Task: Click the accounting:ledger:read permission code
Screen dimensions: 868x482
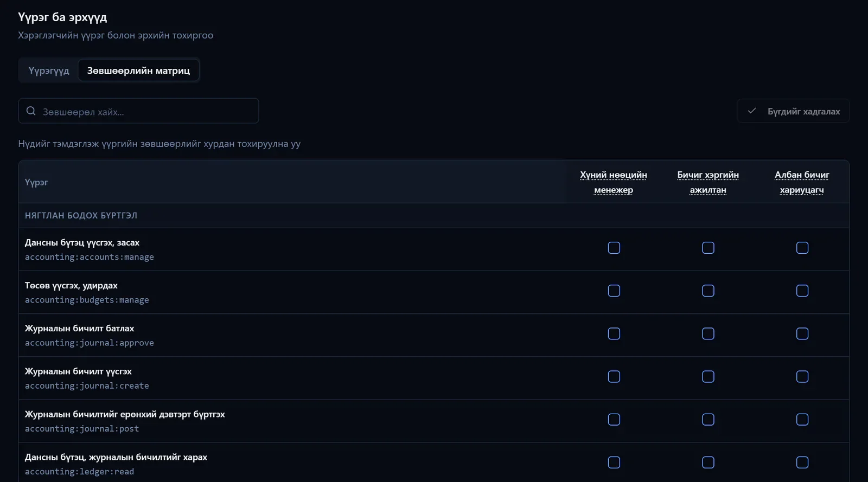Action: click(79, 471)
